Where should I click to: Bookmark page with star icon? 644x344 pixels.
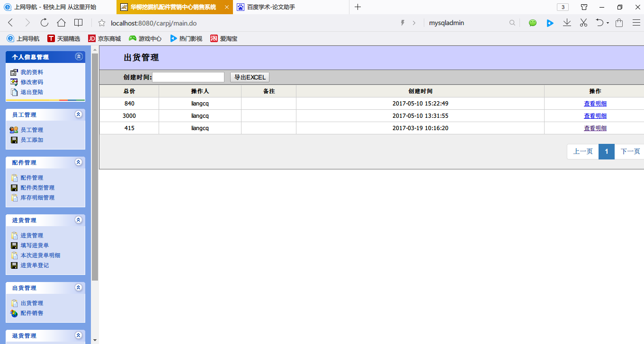pyautogui.click(x=101, y=23)
